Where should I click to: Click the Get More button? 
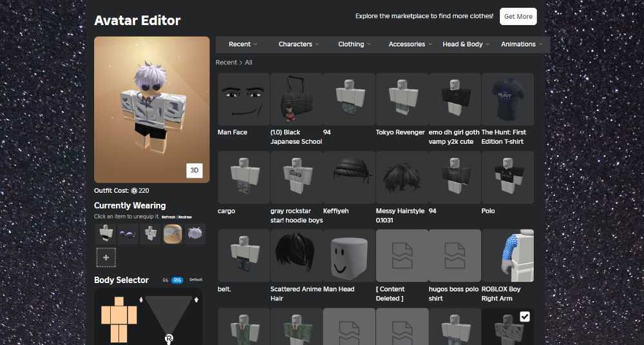point(518,16)
